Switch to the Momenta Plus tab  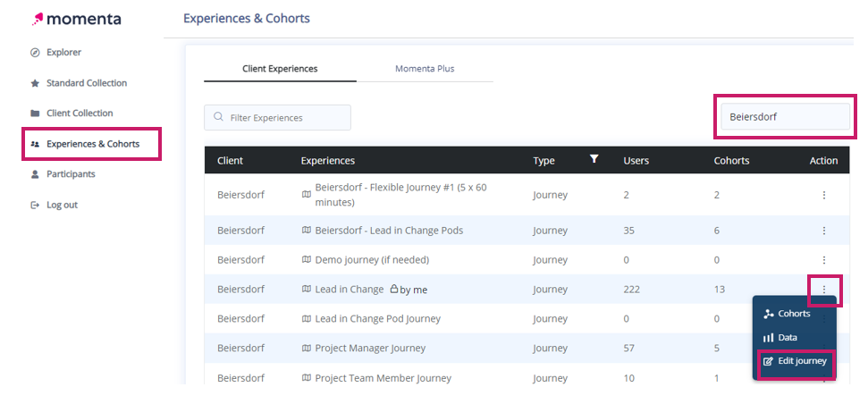coord(425,69)
